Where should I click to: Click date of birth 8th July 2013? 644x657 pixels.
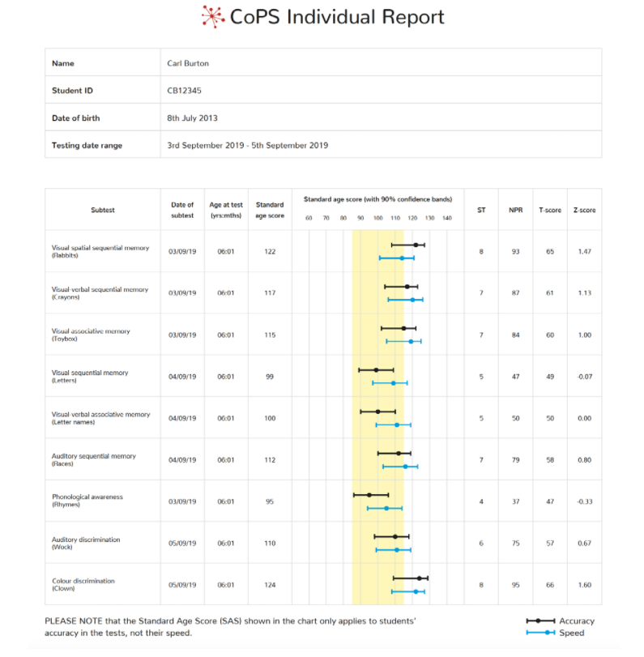pyautogui.click(x=192, y=118)
